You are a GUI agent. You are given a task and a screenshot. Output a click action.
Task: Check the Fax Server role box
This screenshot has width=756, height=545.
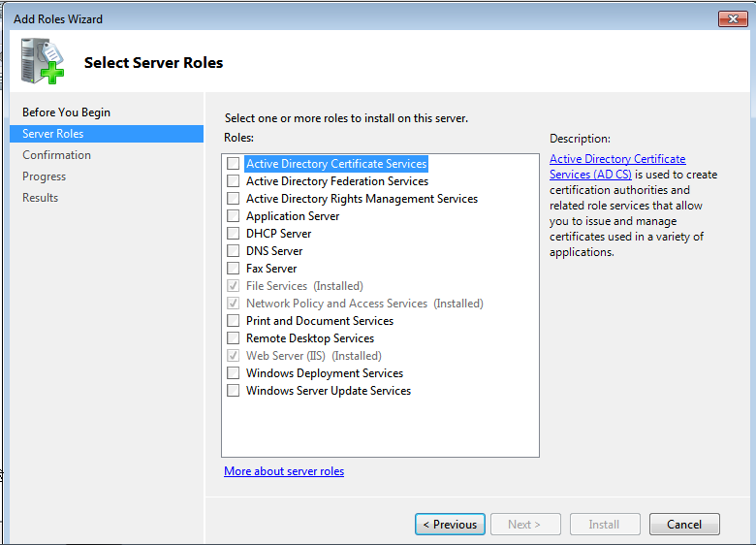point(234,269)
